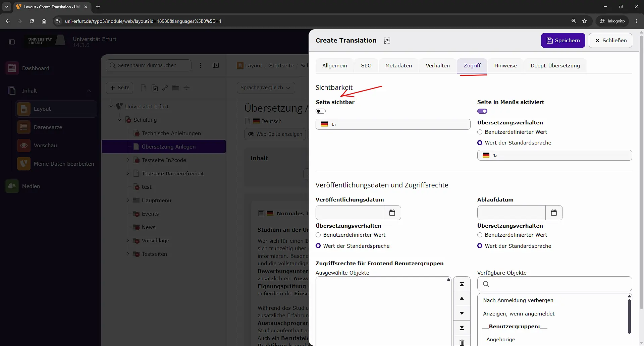Screen dimensions: 644x346
Task: Choose 'Anzeigen, wenn angemeldet' option
Action: 519,314
